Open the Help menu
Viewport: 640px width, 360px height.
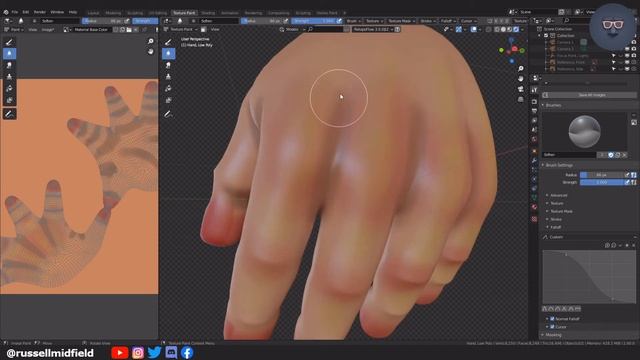pyautogui.click(x=73, y=12)
